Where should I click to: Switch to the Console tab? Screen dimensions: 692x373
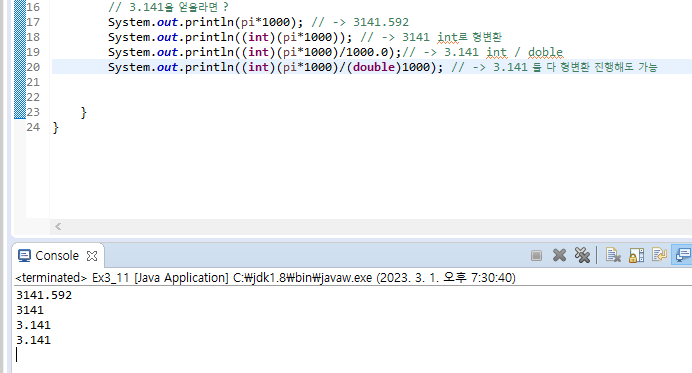point(57,256)
